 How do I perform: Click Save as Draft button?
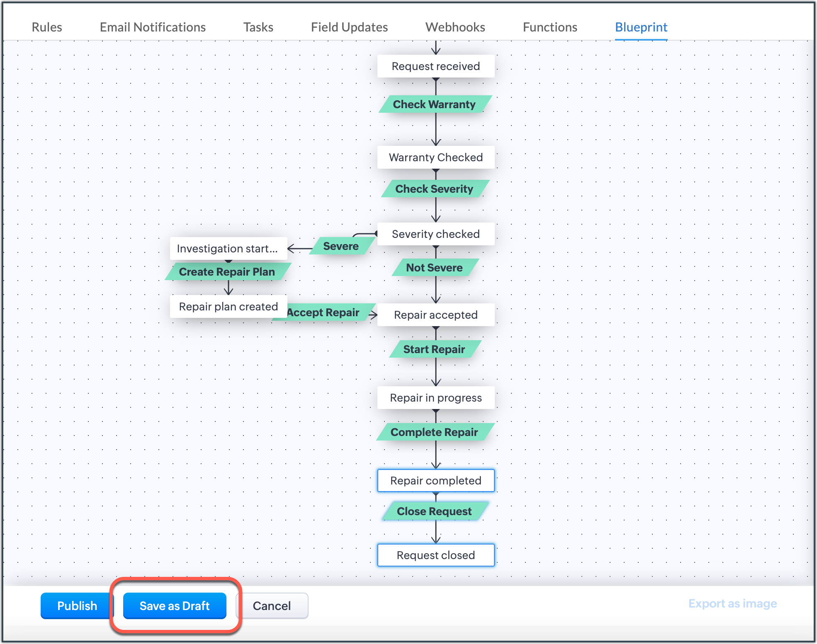click(175, 605)
